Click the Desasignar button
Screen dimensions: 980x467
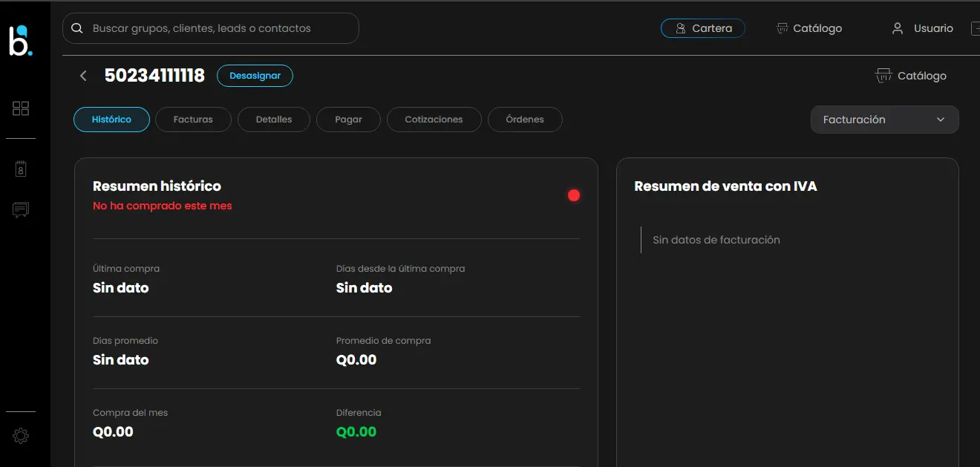255,76
